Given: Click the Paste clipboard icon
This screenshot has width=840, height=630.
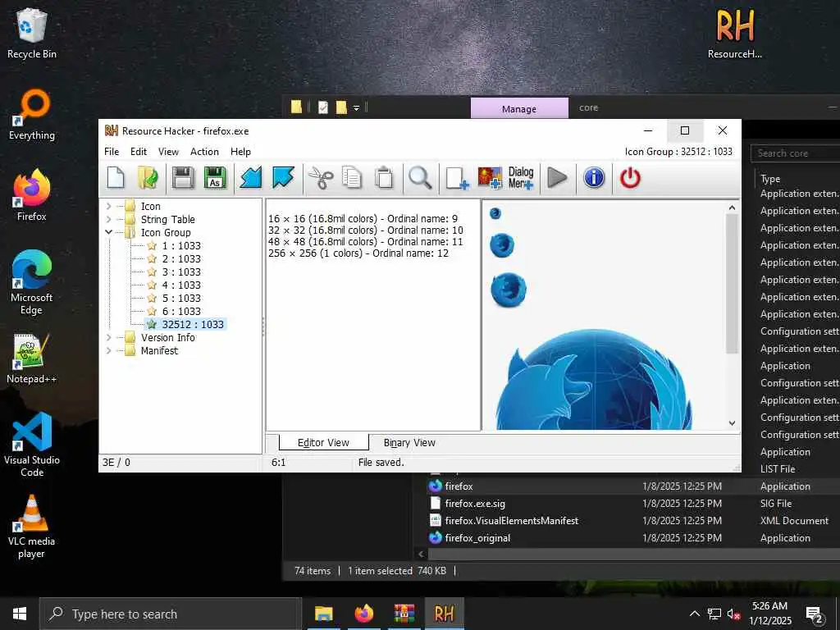Looking at the screenshot, I should point(384,178).
